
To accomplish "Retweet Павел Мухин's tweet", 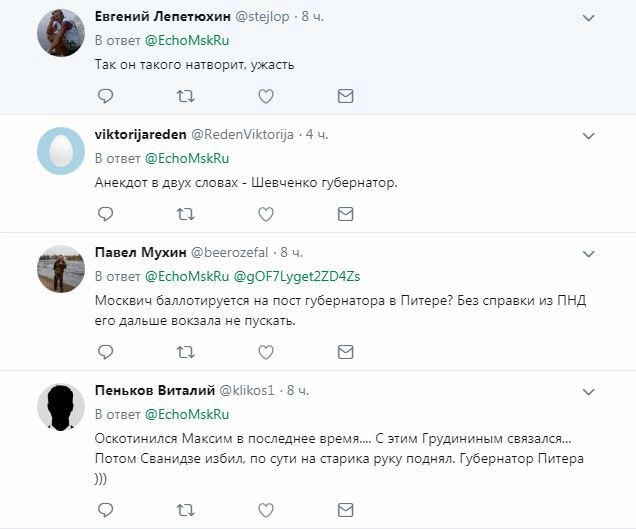I will click(x=186, y=352).
